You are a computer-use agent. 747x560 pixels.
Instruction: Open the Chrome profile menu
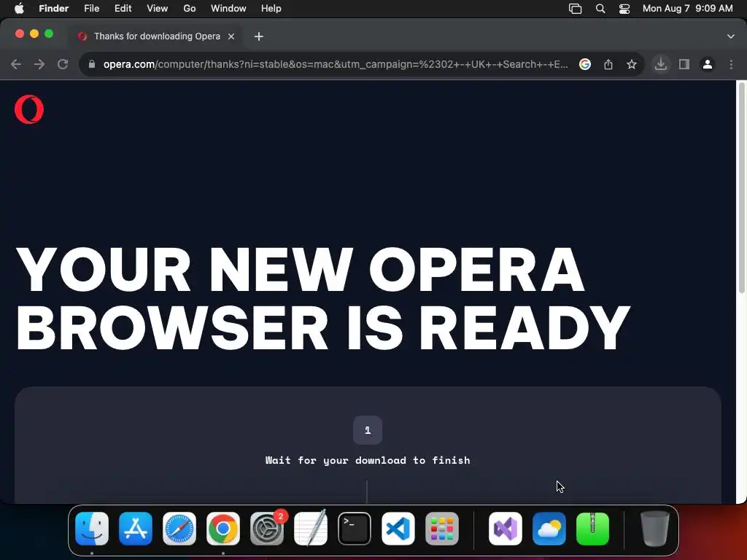tap(708, 64)
